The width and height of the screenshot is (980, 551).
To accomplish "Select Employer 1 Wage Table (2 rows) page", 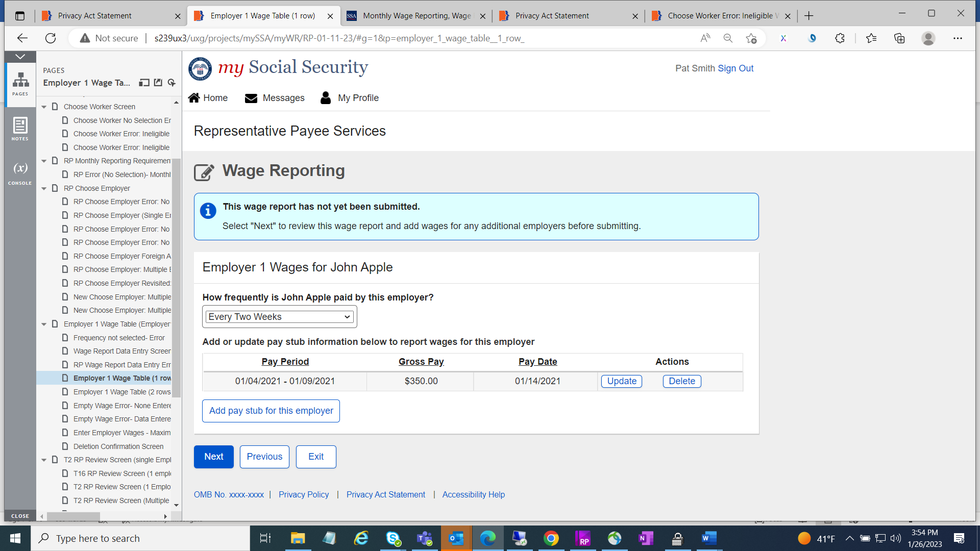I will click(121, 392).
